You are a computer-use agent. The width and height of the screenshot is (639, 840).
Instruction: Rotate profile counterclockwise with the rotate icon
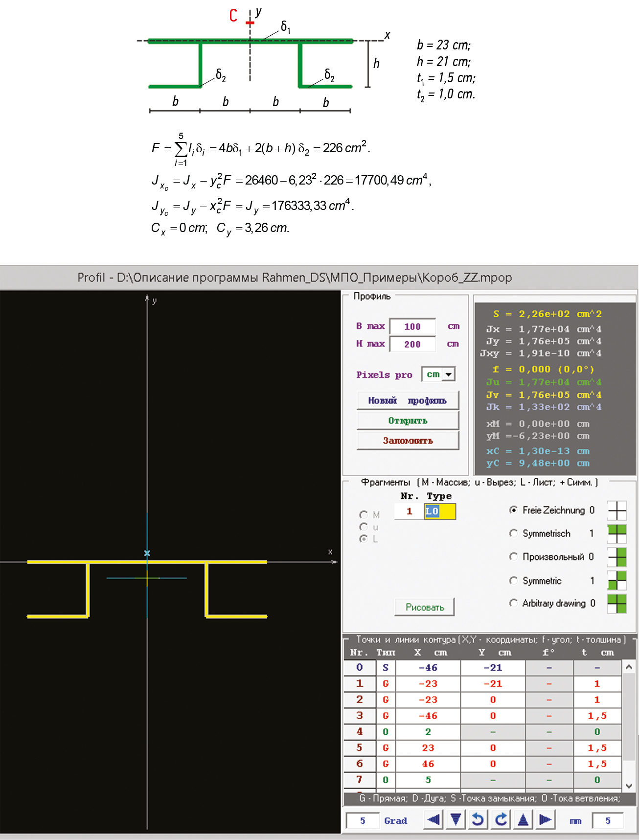pos(478,819)
